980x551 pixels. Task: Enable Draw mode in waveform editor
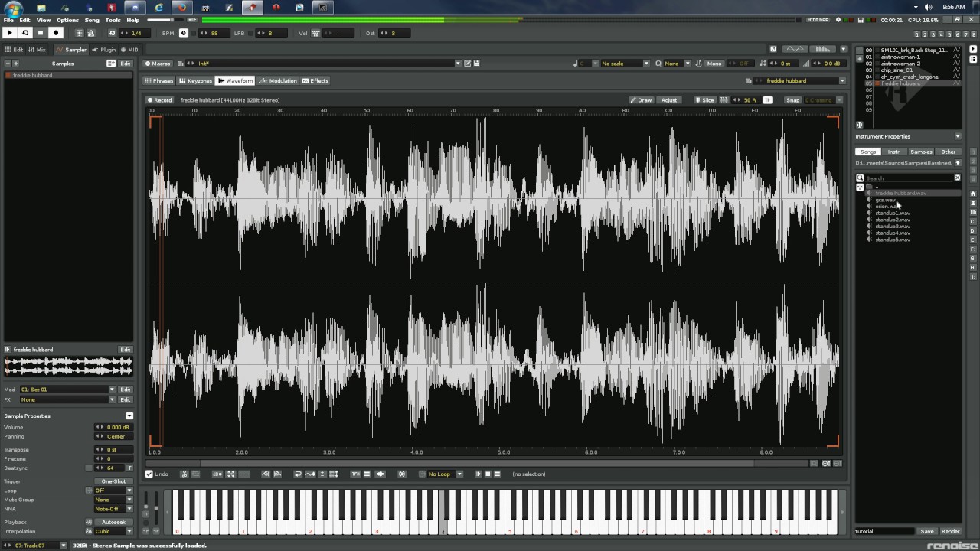click(x=642, y=100)
